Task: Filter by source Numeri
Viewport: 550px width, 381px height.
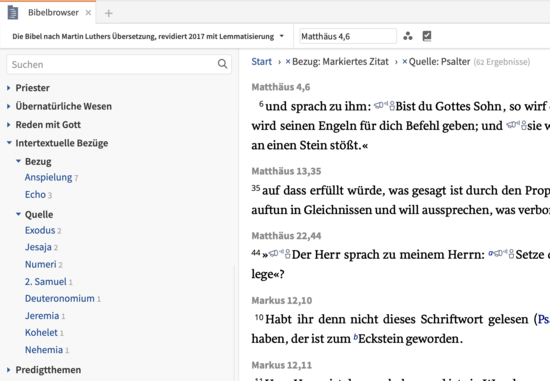Action: click(41, 264)
